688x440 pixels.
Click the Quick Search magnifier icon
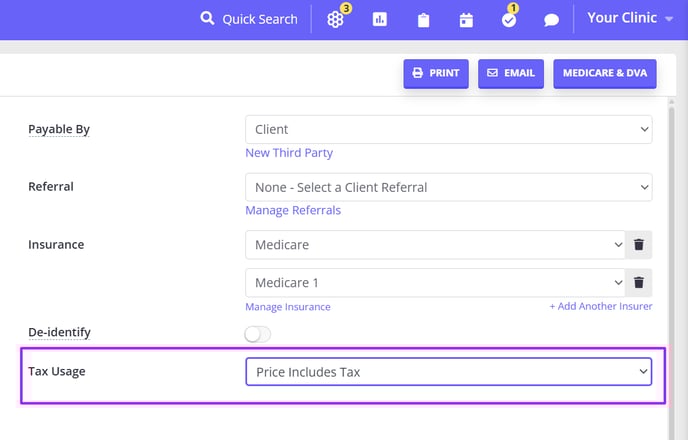click(207, 18)
